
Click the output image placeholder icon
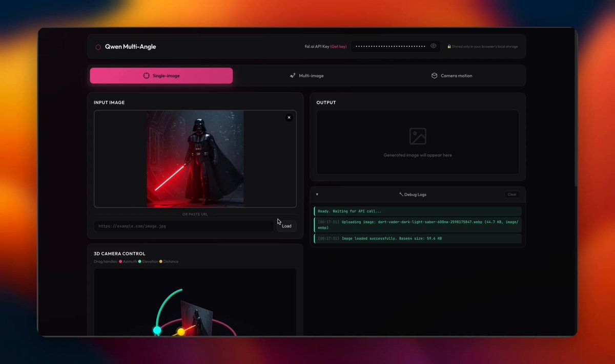(x=418, y=136)
